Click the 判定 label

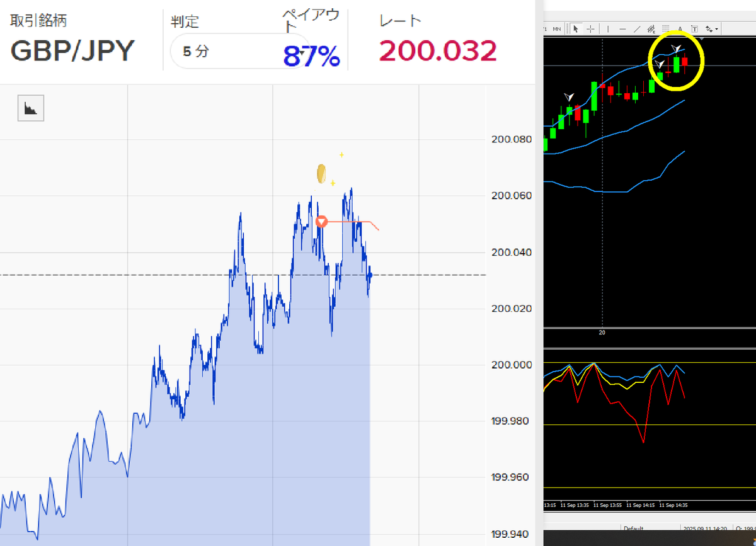(x=185, y=21)
